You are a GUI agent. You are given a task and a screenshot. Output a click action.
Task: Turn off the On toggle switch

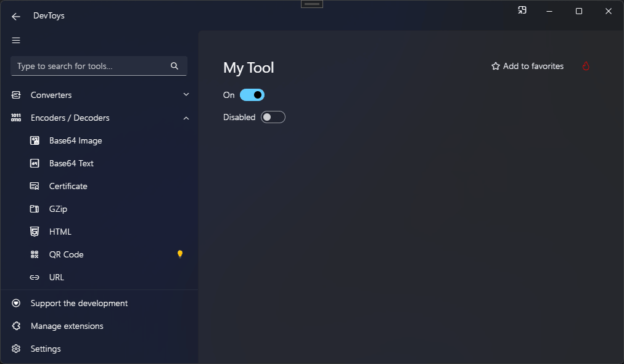point(252,95)
